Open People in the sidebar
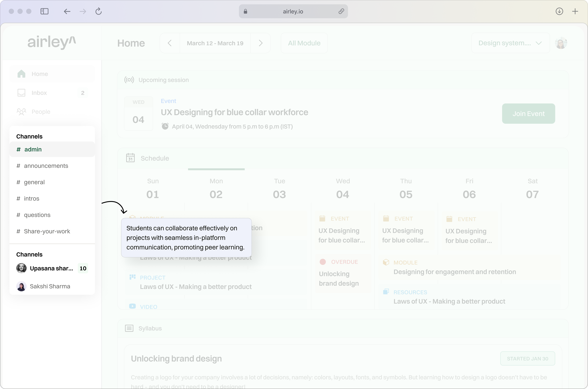The image size is (588, 389). tap(52, 112)
